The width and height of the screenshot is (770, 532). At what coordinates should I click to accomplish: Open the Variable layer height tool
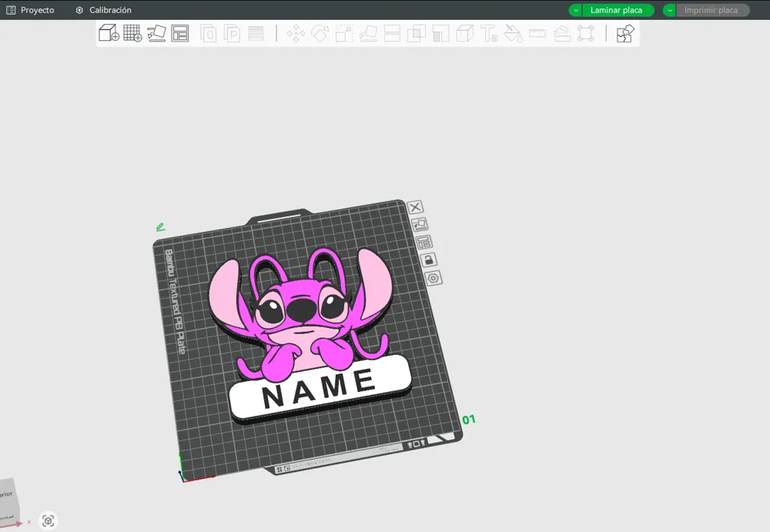point(256,33)
